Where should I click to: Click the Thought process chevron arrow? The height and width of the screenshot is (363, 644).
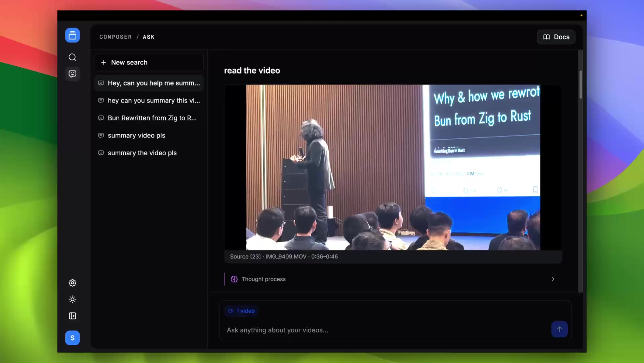pyautogui.click(x=553, y=279)
